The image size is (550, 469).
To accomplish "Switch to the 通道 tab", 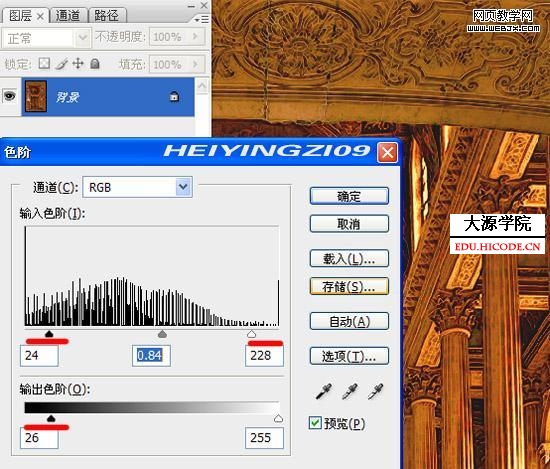I will 68,16.
